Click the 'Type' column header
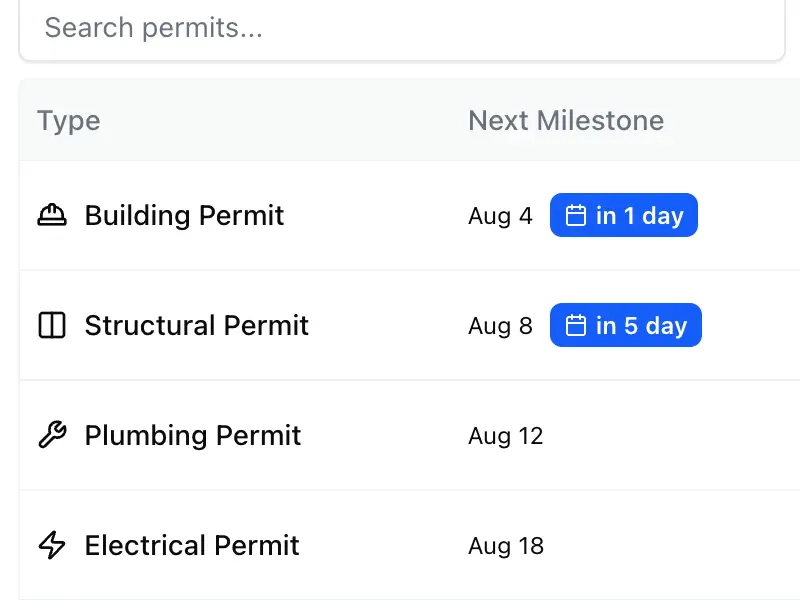 click(x=68, y=120)
